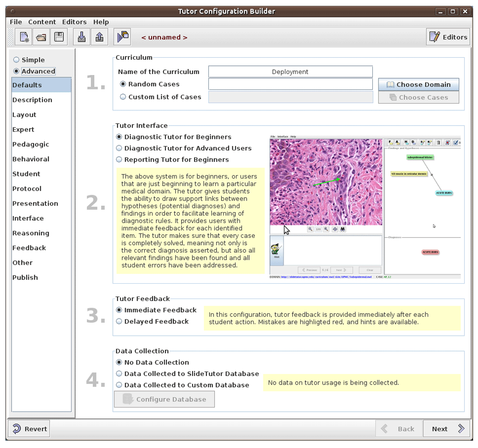Open the Reasoning section

click(x=42, y=233)
